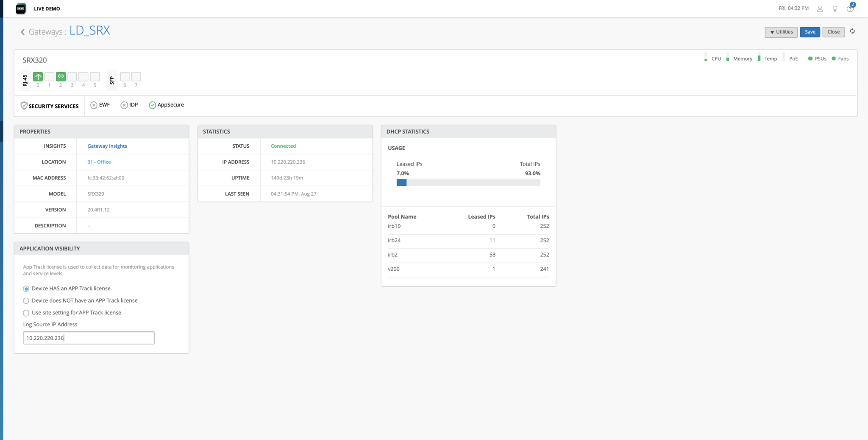Viewport: 868px width, 440px height.
Task: Open the user account icon
Action: [820, 8]
